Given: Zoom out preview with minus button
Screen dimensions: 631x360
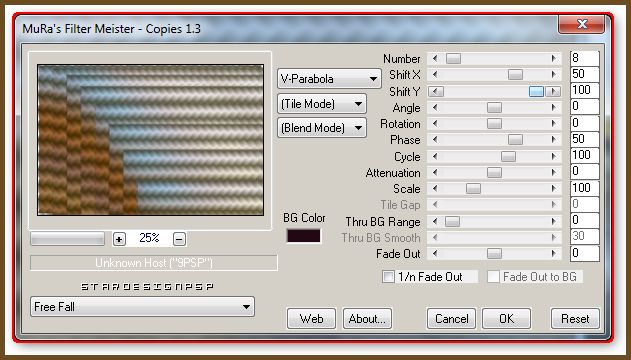Looking at the screenshot, I should pos(179,239).
